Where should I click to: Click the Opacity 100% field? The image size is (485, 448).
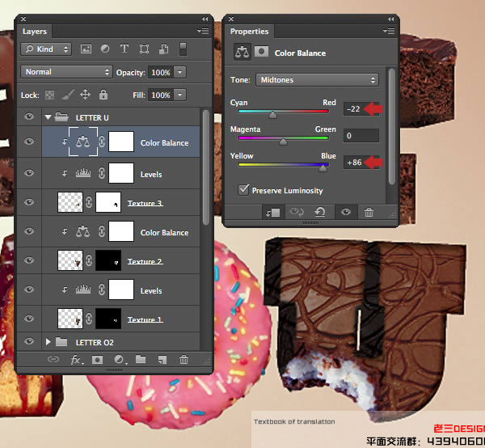pyautogui.click(x=161, y=73)
